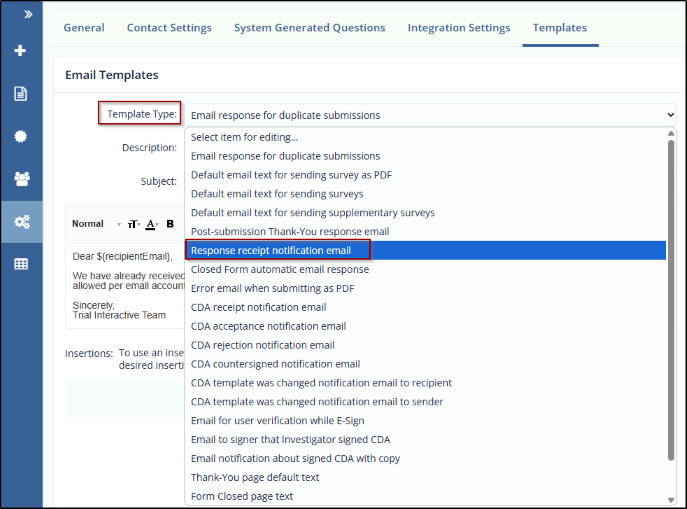687x509 pixels.
Task: Open the font color picker
Action: pos(152,224)
